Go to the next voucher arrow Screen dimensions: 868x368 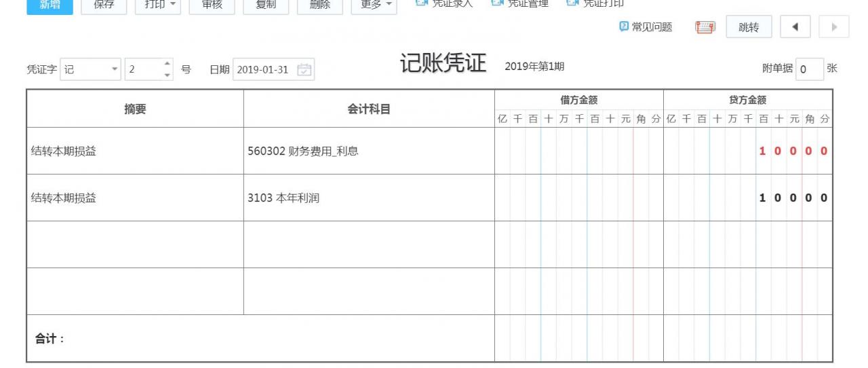point(834,27)
